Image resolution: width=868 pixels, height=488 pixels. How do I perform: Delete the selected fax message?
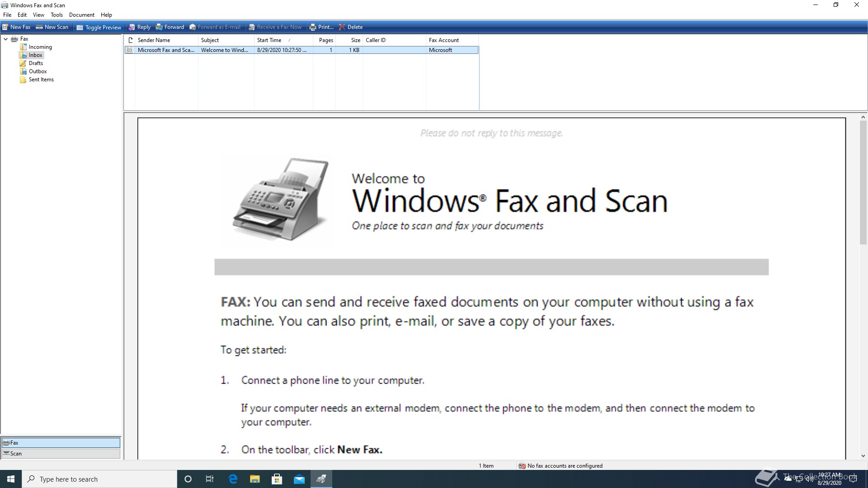click(350, 27)
